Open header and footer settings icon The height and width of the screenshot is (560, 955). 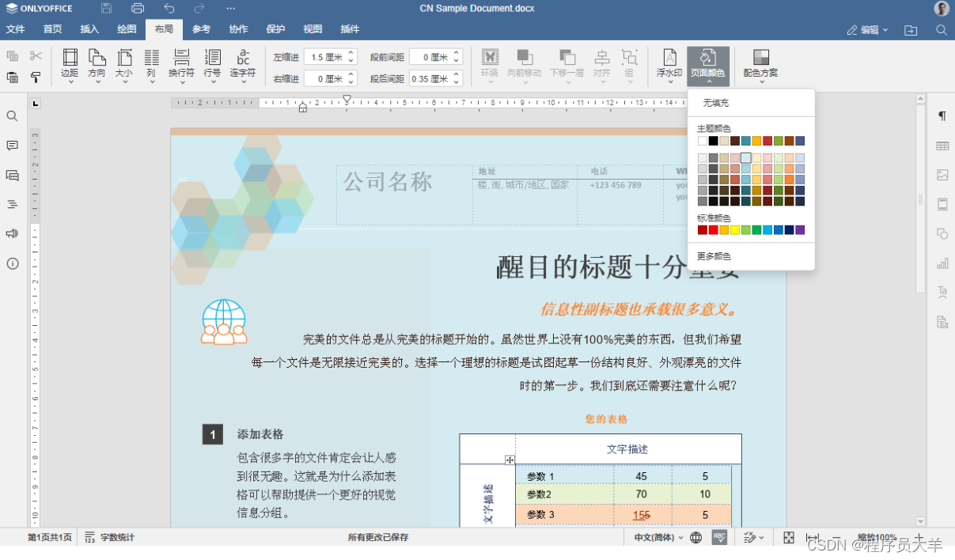(942, 204)
